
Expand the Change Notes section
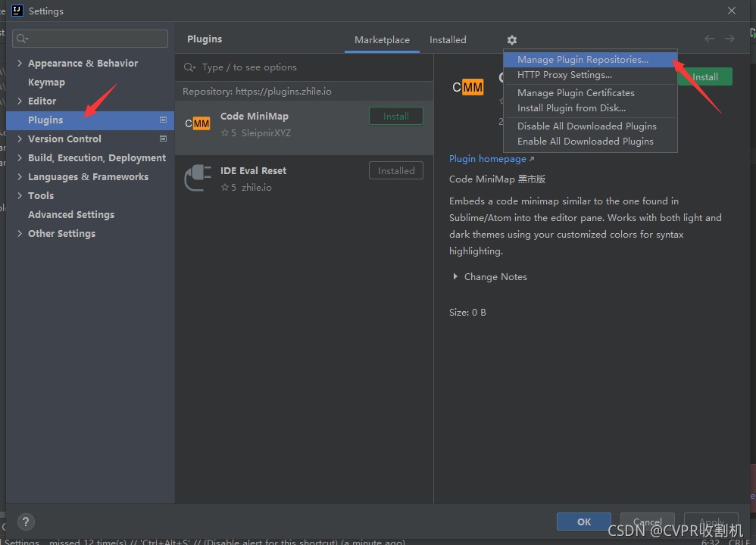455,276
